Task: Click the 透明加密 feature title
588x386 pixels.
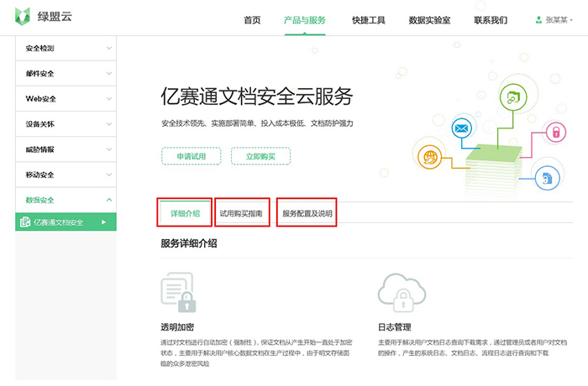Action: (x=177, y=327)
